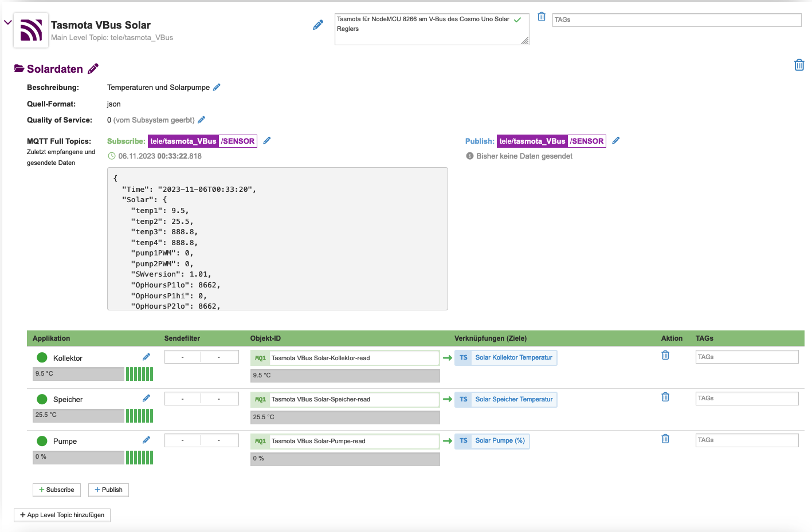Click Kollektor Sendefilter second field
The height and width of the screenshot is (532, 812).
[x=219, y=357]
